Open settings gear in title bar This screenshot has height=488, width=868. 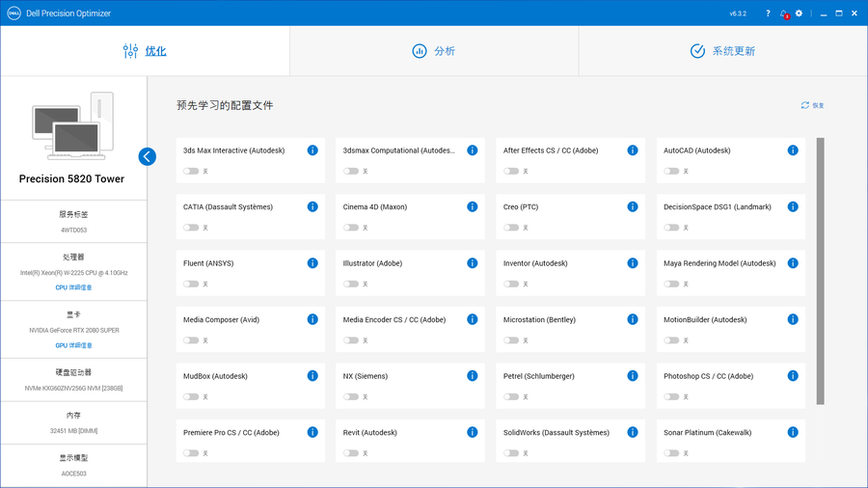click(799, 14)
